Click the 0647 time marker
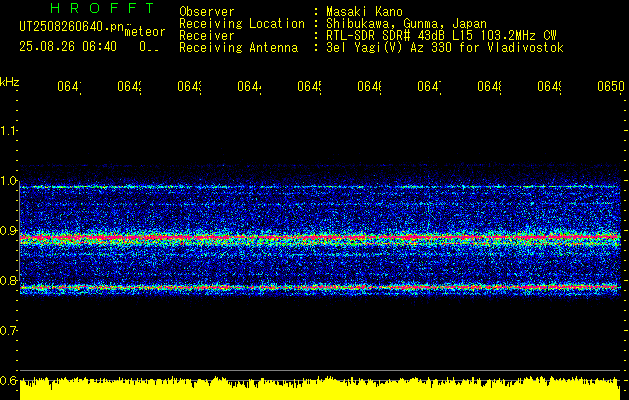Screen dimensions: 629x400 [430, 87]
